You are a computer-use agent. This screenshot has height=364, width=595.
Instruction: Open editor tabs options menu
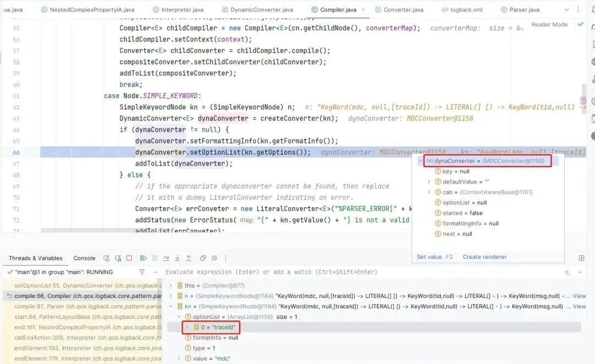pyautogui.click(x=578, y=9)
